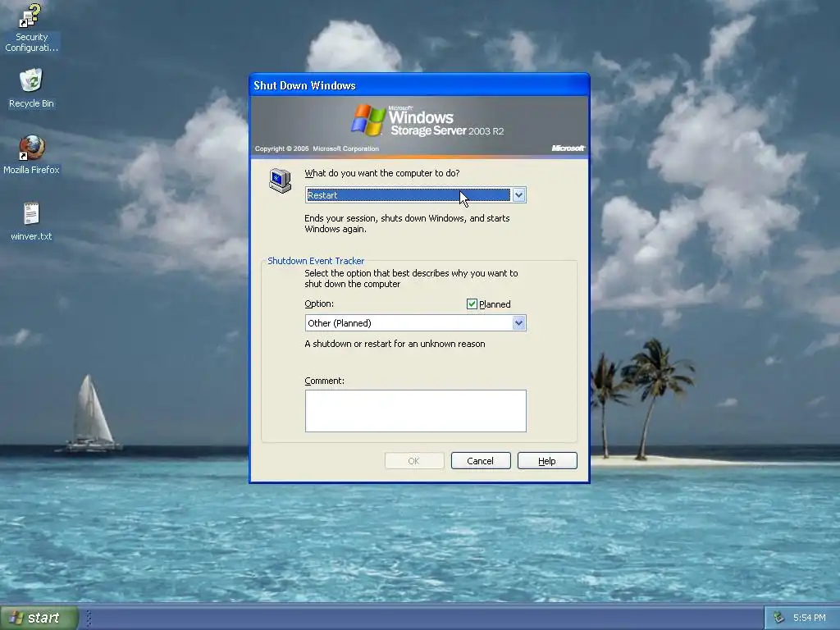Click the computer icon in Shut Down dialog
This screenshot has width=840, height=630.
click(x=281, y=180)
